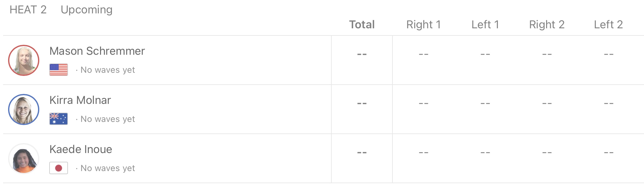Click the Australian flag icon

pyautogui.click(x=59, y=119)
